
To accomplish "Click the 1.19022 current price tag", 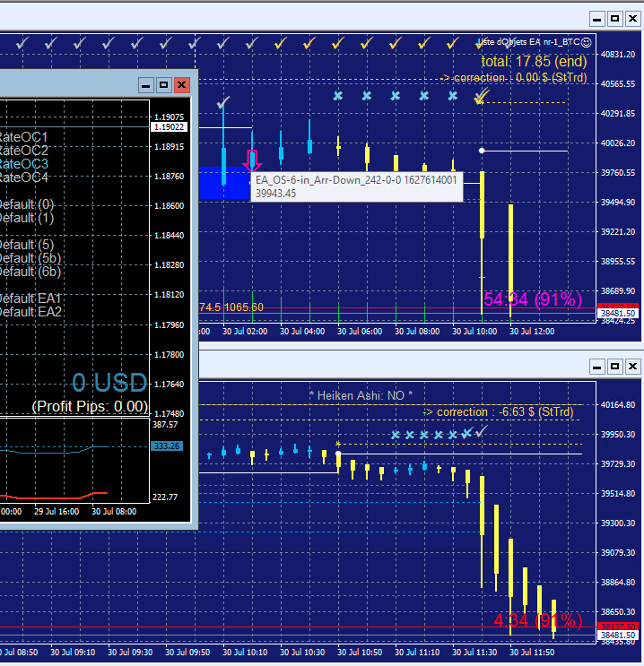I will (x=170, y=127).
